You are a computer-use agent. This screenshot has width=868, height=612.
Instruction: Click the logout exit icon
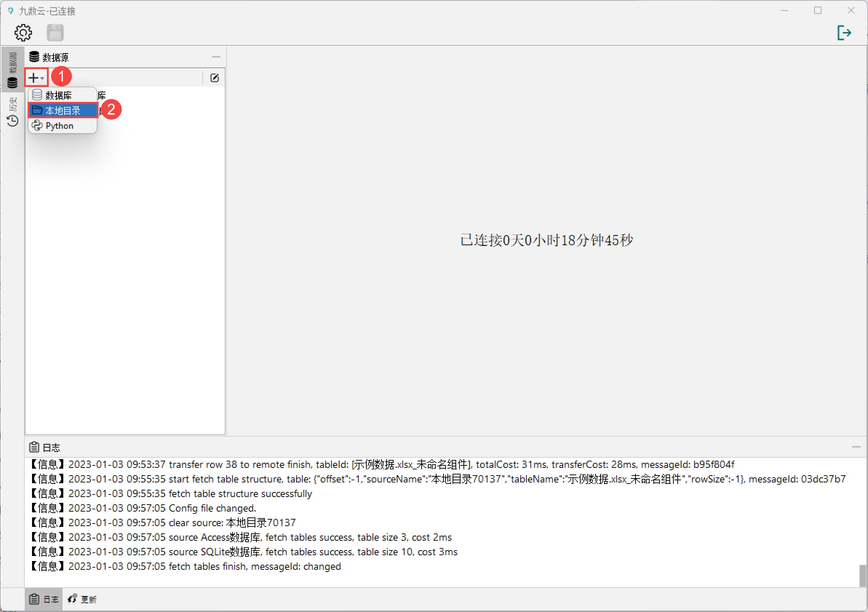click(x=844, y=33)
